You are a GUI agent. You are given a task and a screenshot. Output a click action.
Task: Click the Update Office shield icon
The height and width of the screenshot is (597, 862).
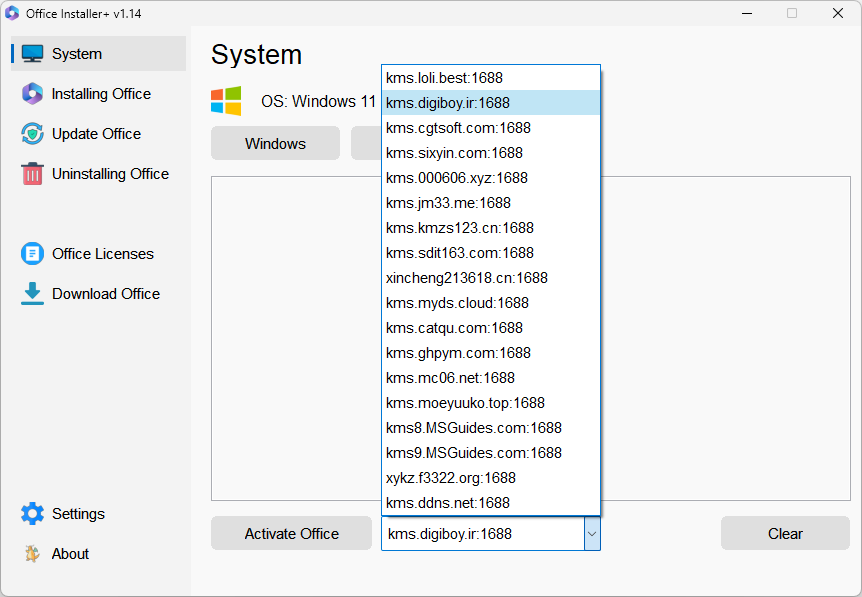pos(32,134)
